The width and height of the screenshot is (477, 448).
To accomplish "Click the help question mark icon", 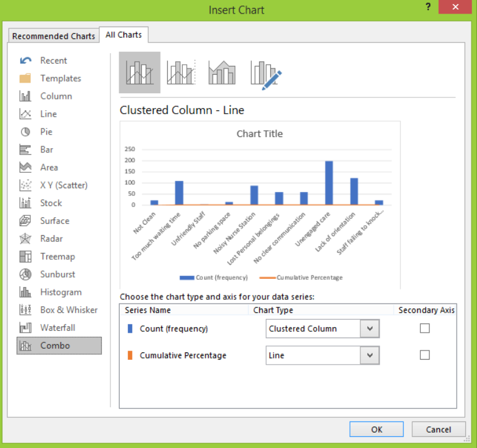I will (428, 7).
